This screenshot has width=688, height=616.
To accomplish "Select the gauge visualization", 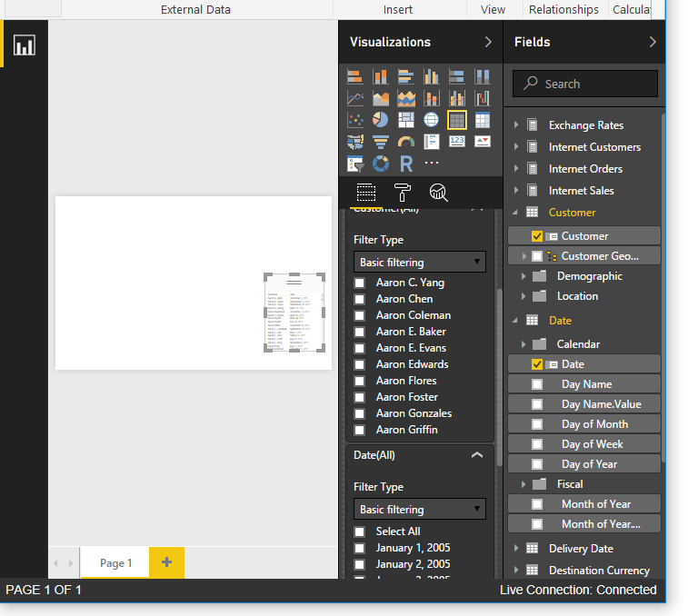I will 406,142.
